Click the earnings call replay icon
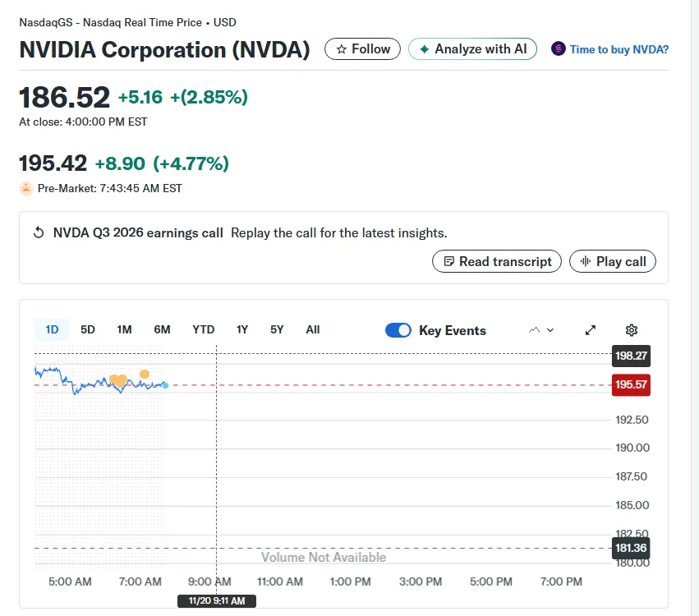The width and height of the screenshot is (699, 616). click(39, 232)
